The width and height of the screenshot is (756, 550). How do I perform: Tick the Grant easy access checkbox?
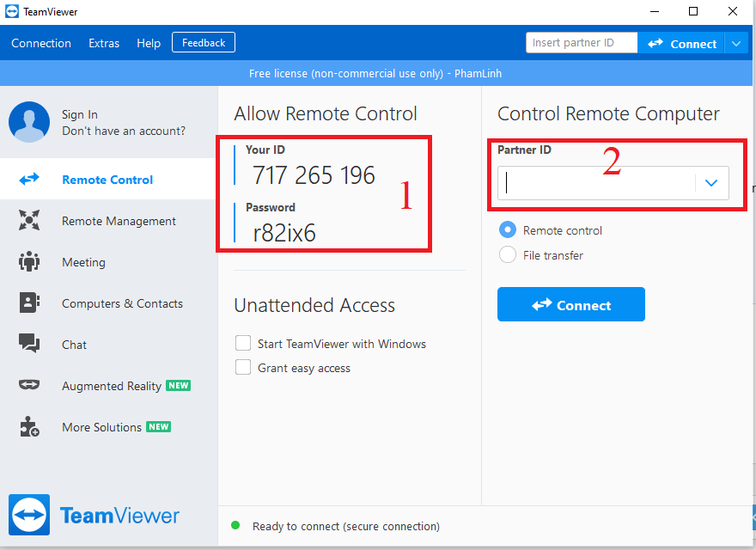click(x=243, y=367)
